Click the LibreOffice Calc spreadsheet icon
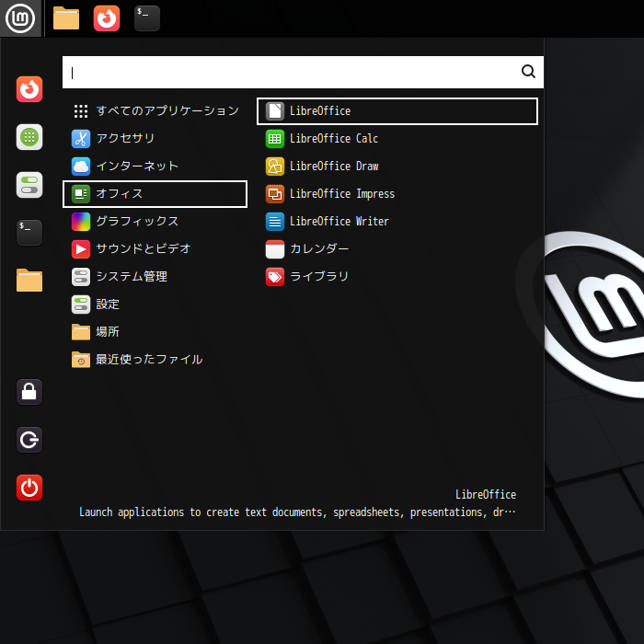Image resolution: width=644 pixels, height=644 pixels. (275, 138)
